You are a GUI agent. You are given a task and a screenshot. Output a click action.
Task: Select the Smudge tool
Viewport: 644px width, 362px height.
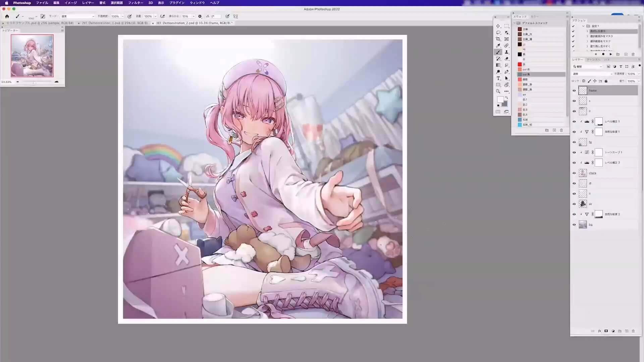point(506,65)
